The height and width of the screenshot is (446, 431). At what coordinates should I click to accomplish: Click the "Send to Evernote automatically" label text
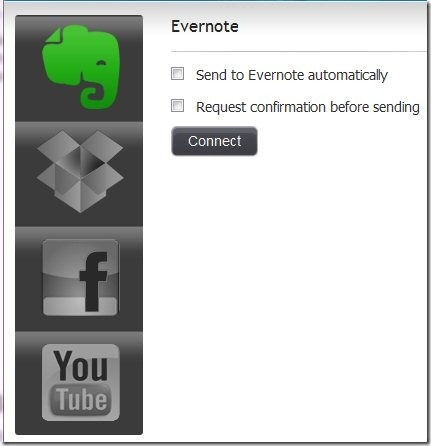[292, 75]
